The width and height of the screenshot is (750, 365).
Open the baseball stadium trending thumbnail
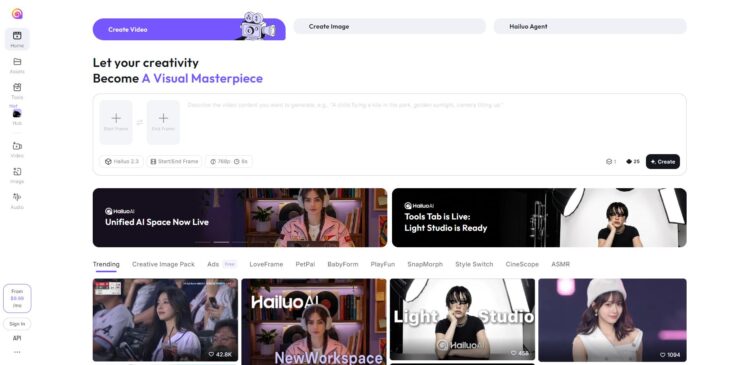click(x=165, y=320)
